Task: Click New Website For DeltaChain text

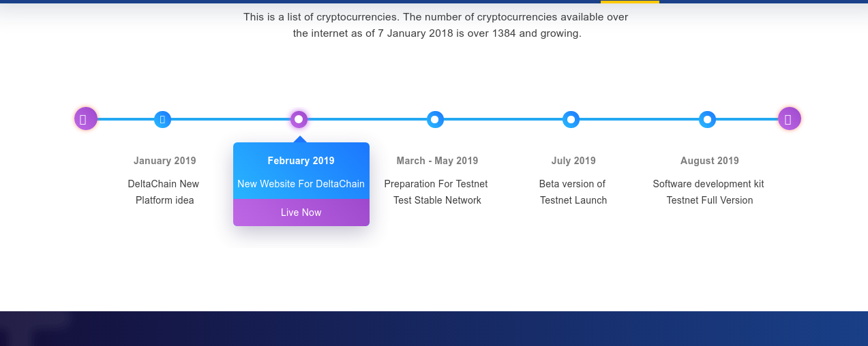Action: coord(301,184)
